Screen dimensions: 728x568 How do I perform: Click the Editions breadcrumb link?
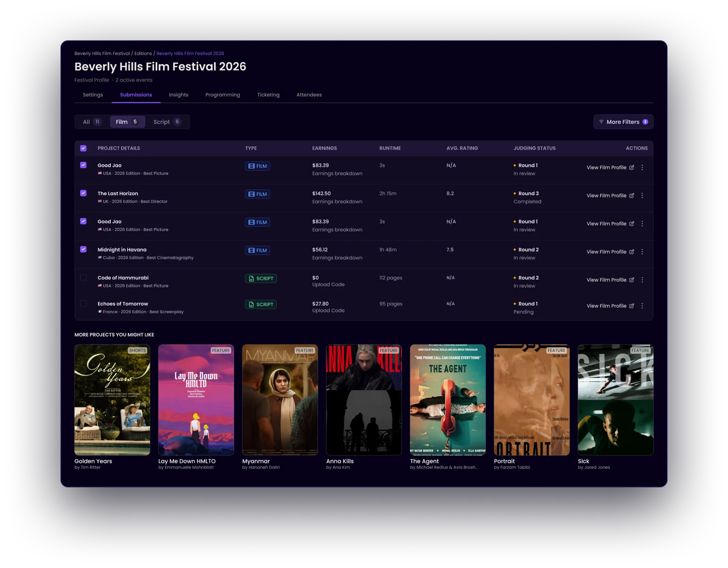pyautogui.click(x=143, y=53)
